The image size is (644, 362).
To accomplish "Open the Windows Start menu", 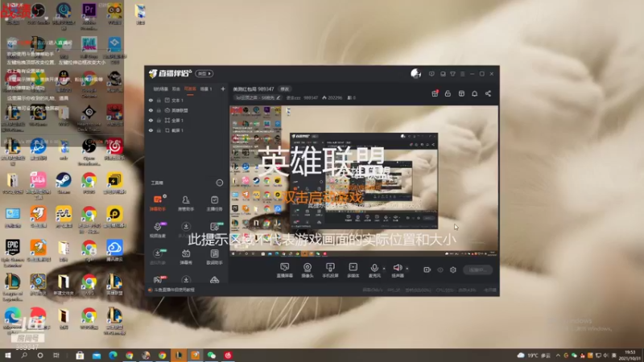I will click(7, 356).
